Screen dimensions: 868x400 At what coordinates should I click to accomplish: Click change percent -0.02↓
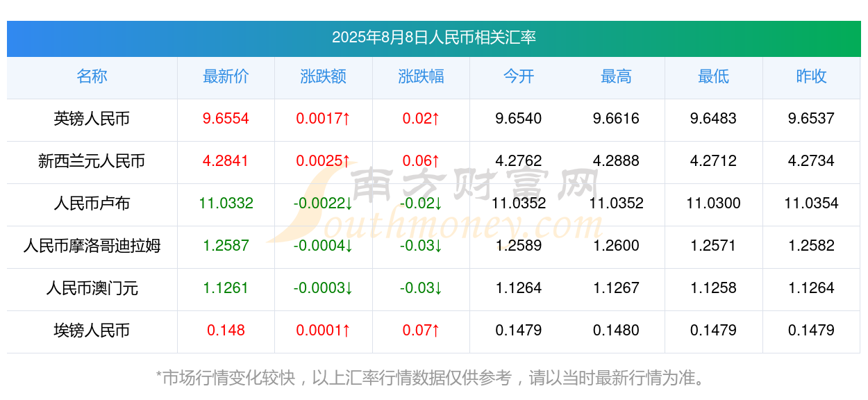pyautogui.click(x=421, y=203)
